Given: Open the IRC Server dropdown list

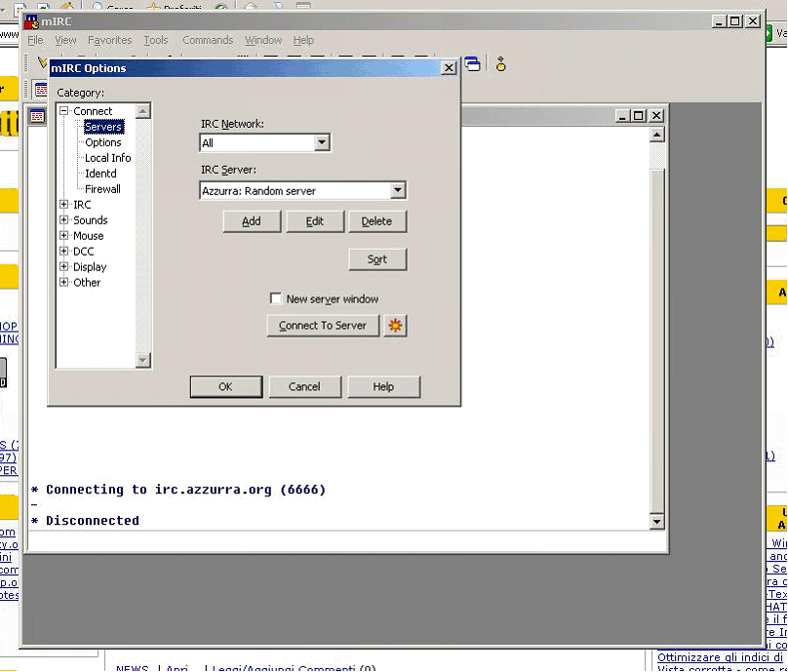Looking at the screenshot, I should click(398, 190).
